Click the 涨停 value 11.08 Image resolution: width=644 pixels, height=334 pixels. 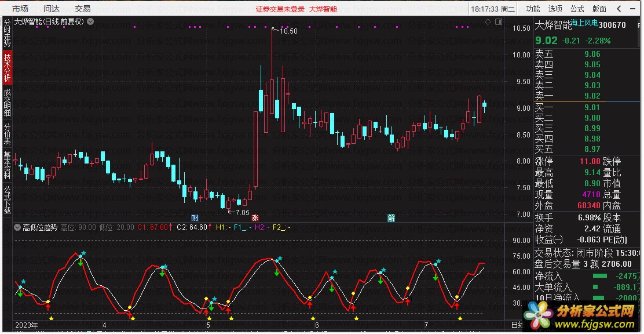590,162
